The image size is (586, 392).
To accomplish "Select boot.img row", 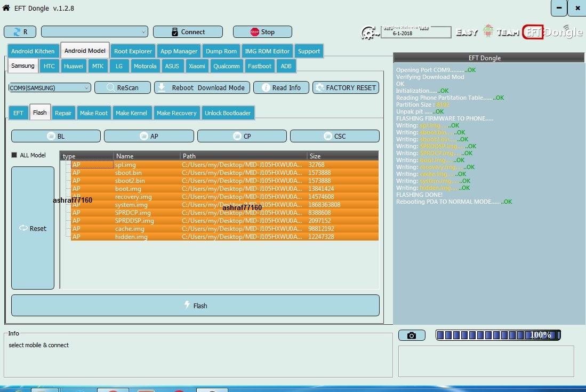I will (224, 189).
